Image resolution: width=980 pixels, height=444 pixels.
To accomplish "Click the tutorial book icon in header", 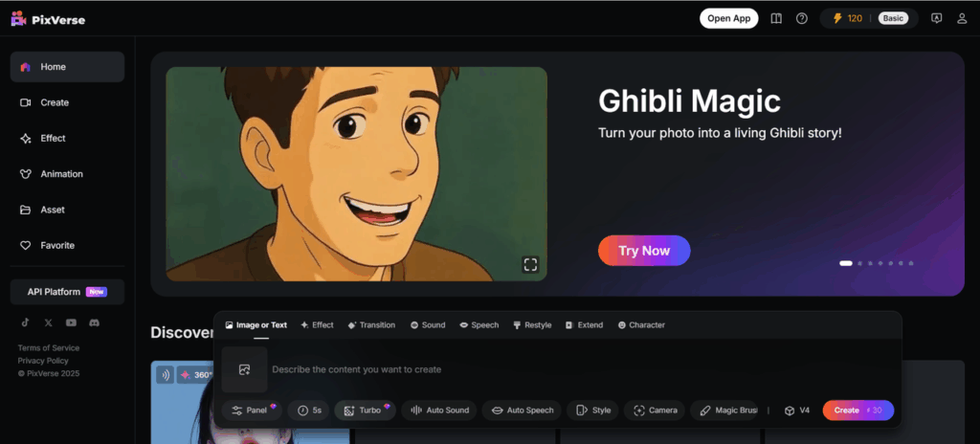I will point(776,18).
